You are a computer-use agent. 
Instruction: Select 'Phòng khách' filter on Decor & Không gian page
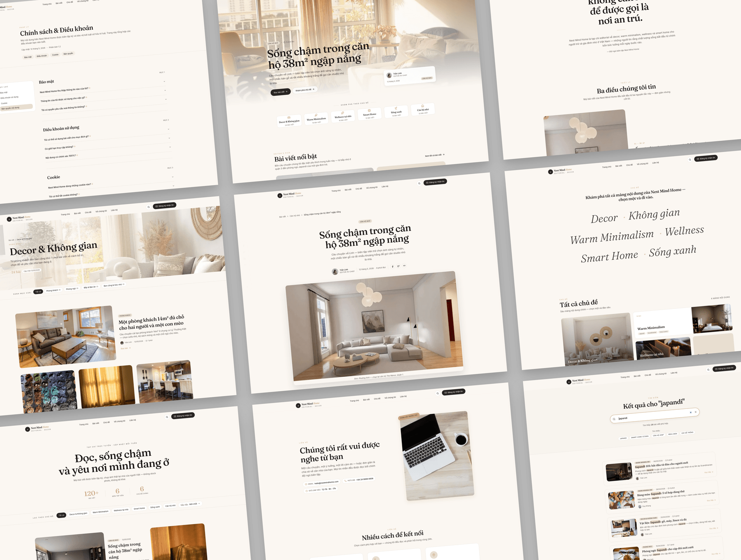(x=54, y=290)
